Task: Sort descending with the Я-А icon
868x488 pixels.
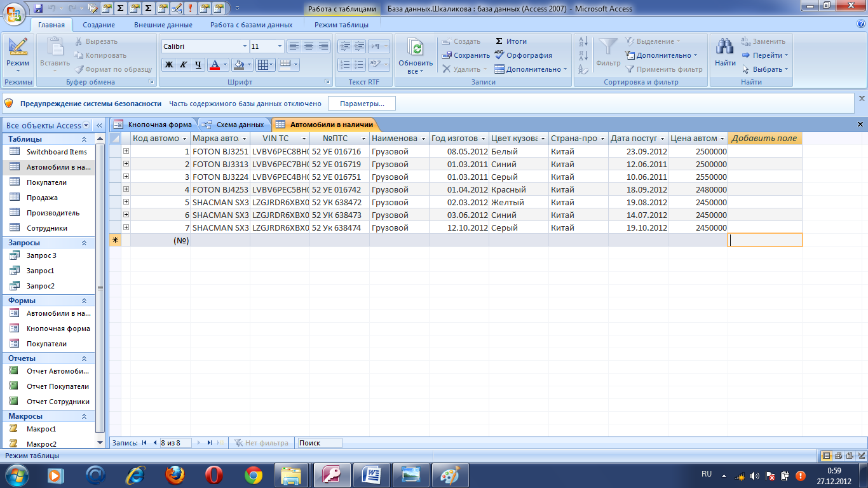Action: coord(583,55)
